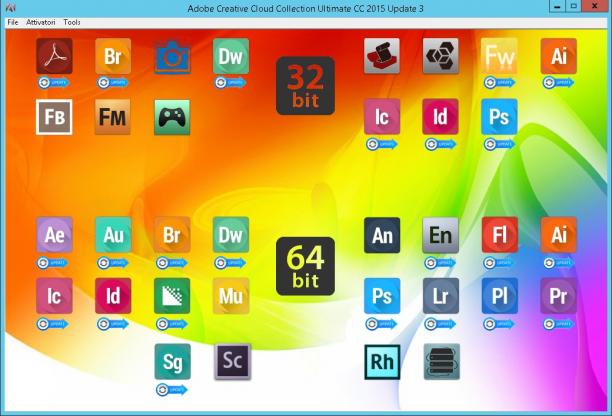
Task: Click the 64 bit badge
Action: (x=305, y=266)
